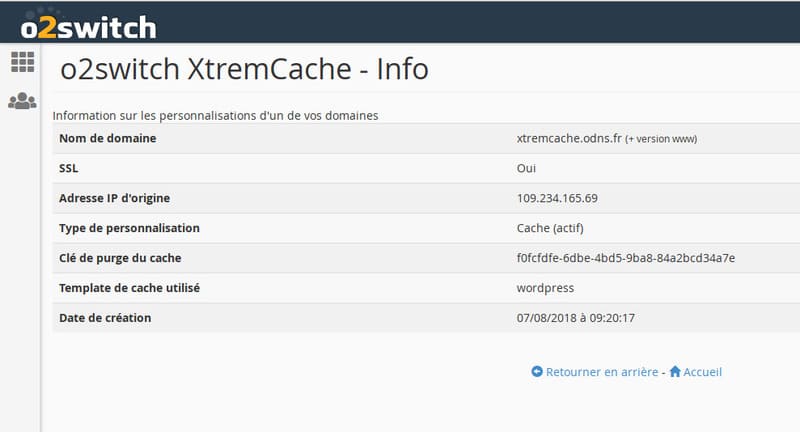Click the '(+ version www)' note
This screenshot has width=800, height=432.
click(x=661, y=139)
